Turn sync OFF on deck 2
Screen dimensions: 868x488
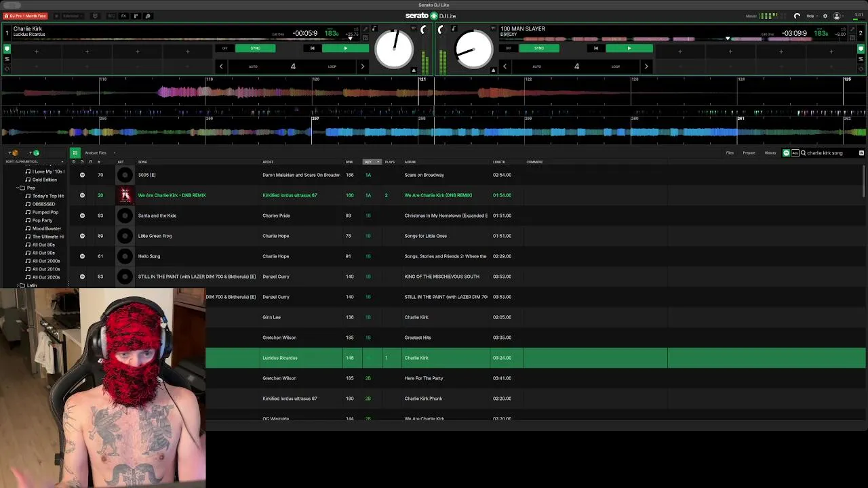(509, 48)
